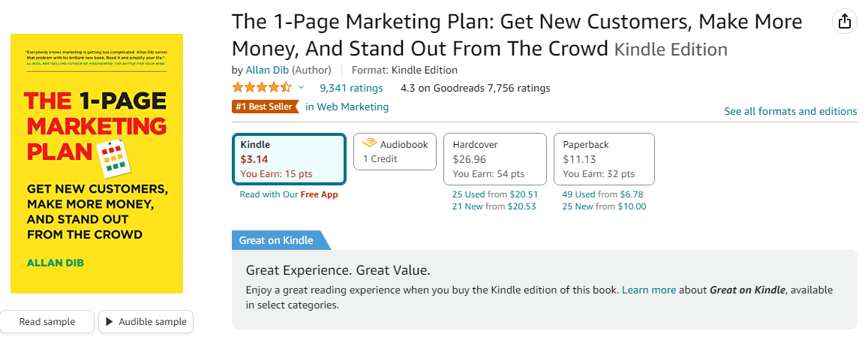Image resolution: width=868 pixels, height=340 pixels.
Task: Click the star rating icons
Action: [262, 88]
